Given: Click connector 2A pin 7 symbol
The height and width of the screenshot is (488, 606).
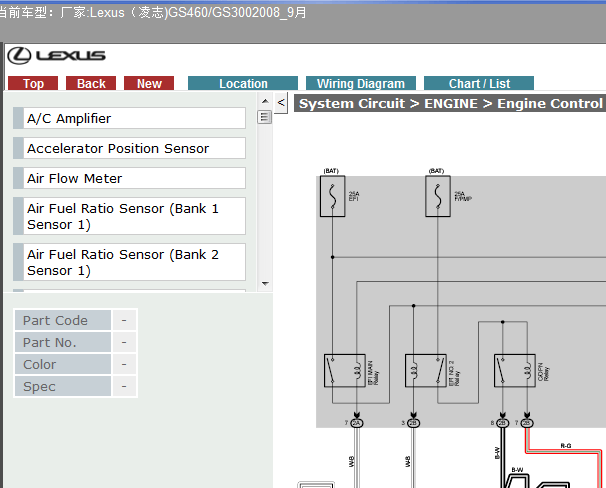Looking at the screenshot, I should pyautogui.click(x=357, y=423).
